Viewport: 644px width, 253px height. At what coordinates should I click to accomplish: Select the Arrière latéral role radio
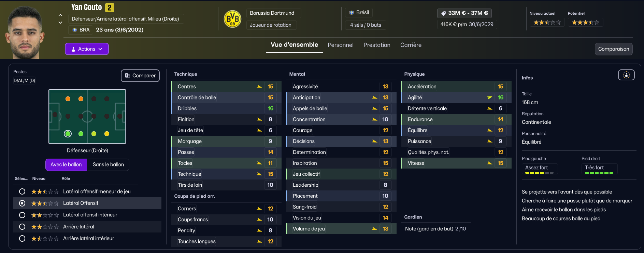click(22, 227)
